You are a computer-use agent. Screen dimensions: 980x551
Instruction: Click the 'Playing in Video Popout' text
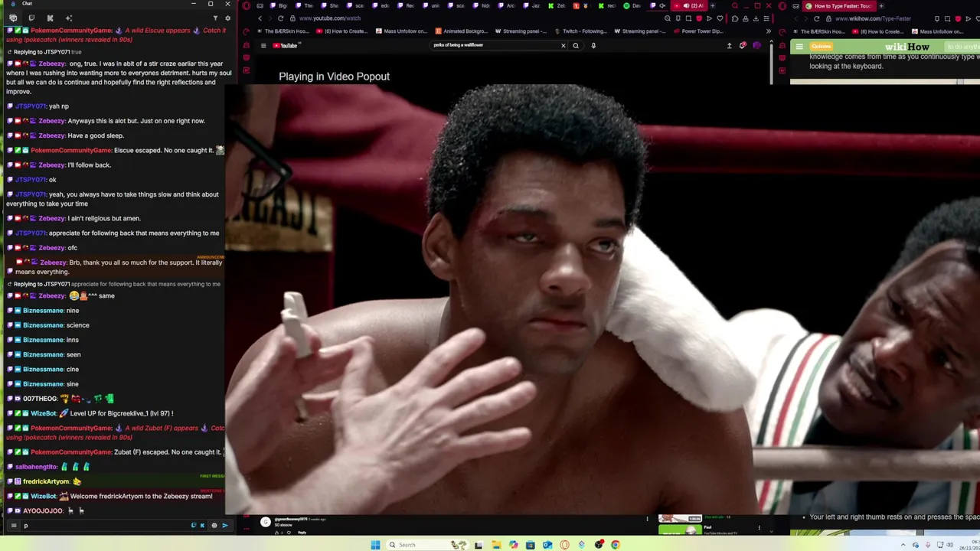tap(334, 77)
